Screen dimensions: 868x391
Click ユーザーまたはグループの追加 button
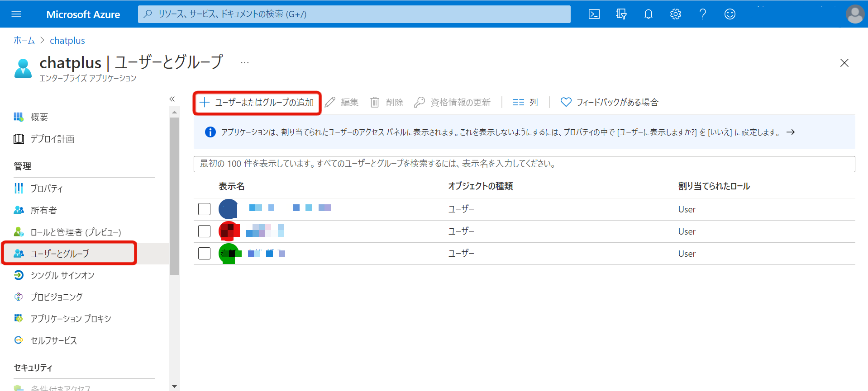point(257,103)
